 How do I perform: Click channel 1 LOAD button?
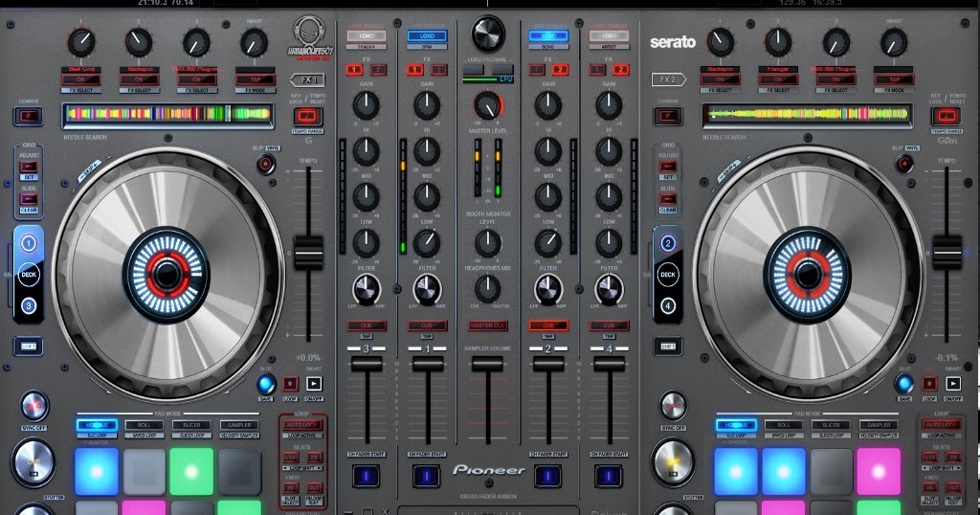pyautogui.click(x=427, y=36)
